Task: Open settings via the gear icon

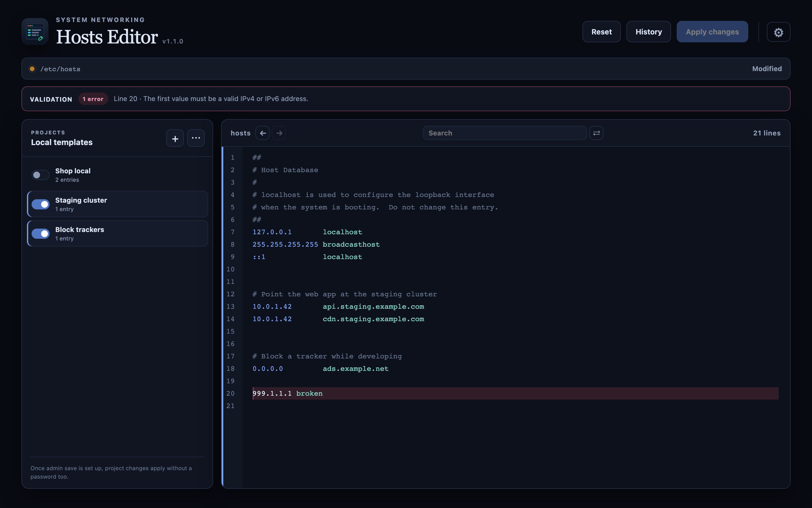Action: coord(778,32)
